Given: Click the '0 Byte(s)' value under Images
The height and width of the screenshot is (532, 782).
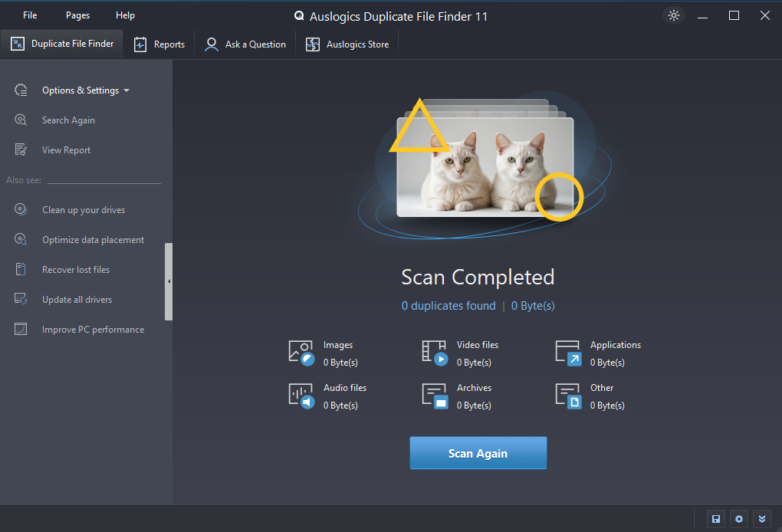Looking at the screenshot, I should click(340, 363).
